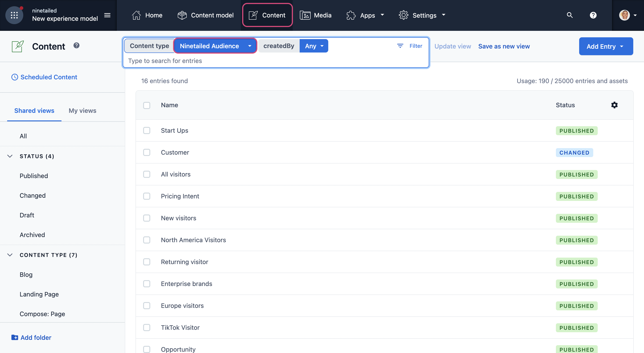Open the Opportunity entry

178,349
